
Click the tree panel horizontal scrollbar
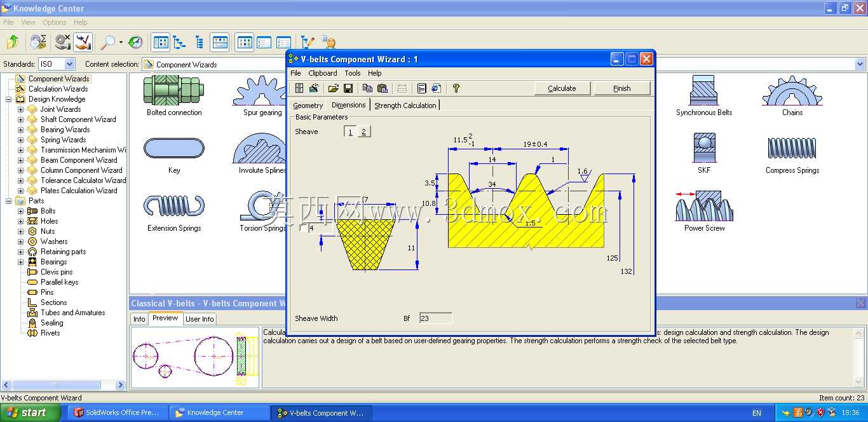[x=57, y=385]
